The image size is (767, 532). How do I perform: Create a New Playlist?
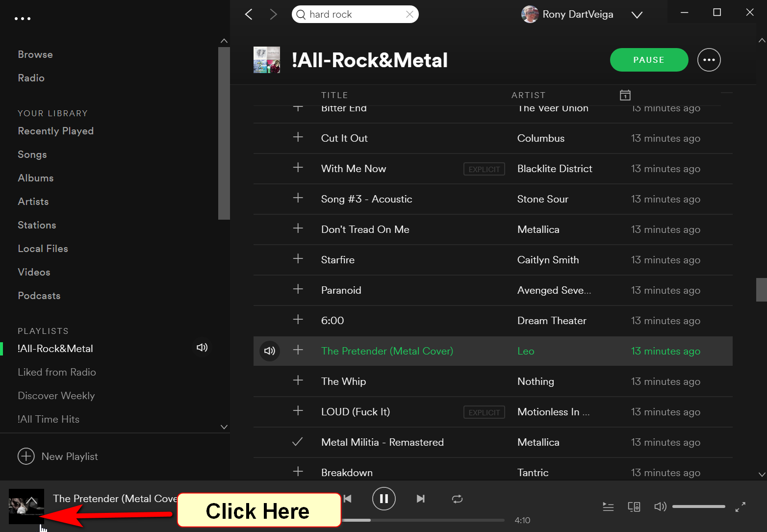[58, 456]
